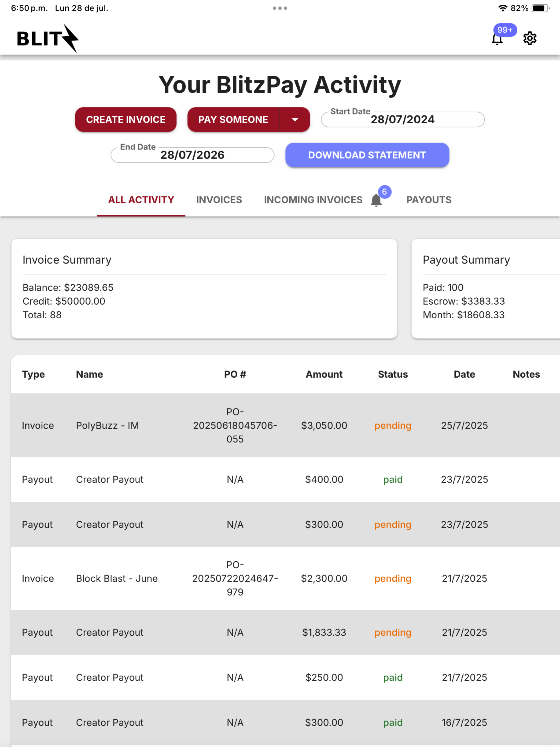Screen dimensions: 560x747
Task: Click PO-20250722024647-979 number
Action: coord(235,578)
